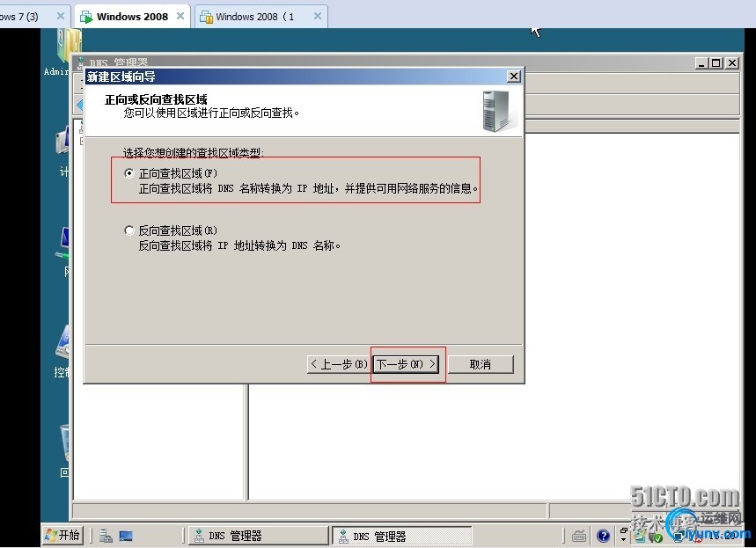Close the Windows 7 (3) tab
The width and height of the screenshot is (756, 548).
60,16
